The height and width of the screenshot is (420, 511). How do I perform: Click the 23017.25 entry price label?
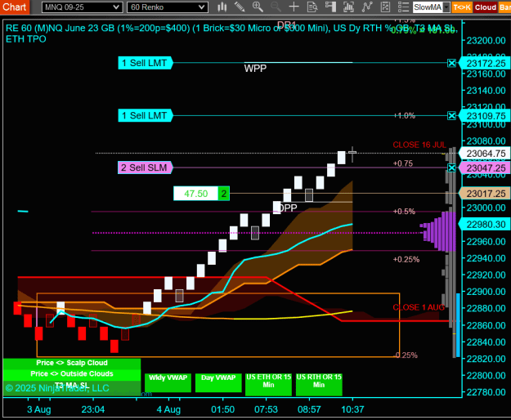tap(485, 194)
